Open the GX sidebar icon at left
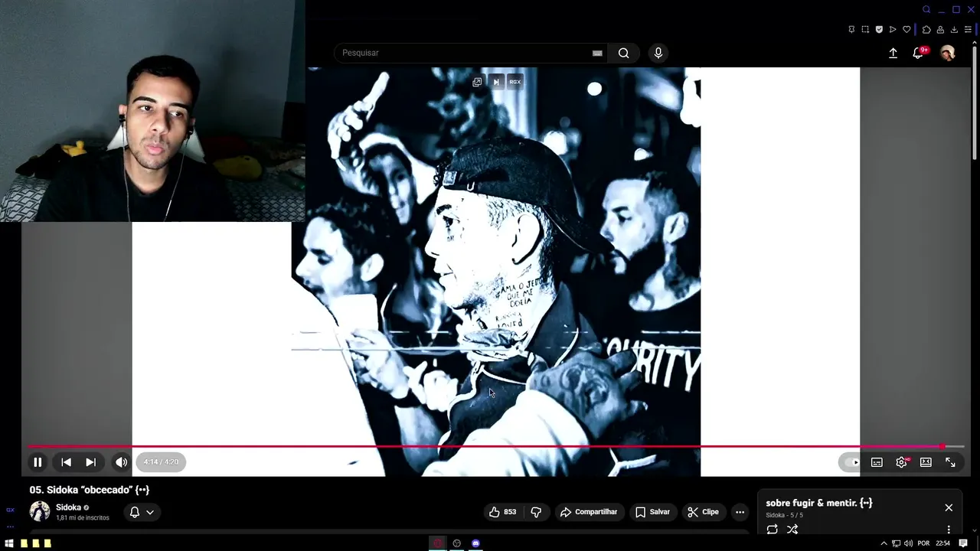980x551 pixels. 10,510
